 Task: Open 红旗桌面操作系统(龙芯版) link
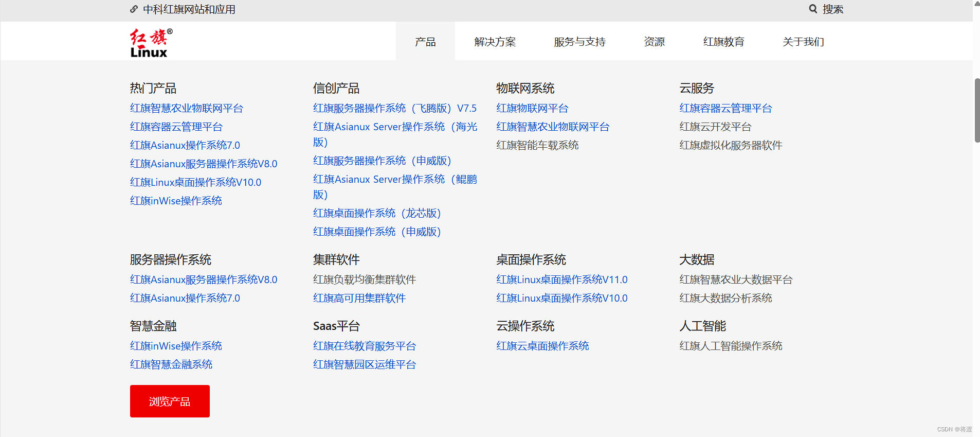click(x=377, y=213)
